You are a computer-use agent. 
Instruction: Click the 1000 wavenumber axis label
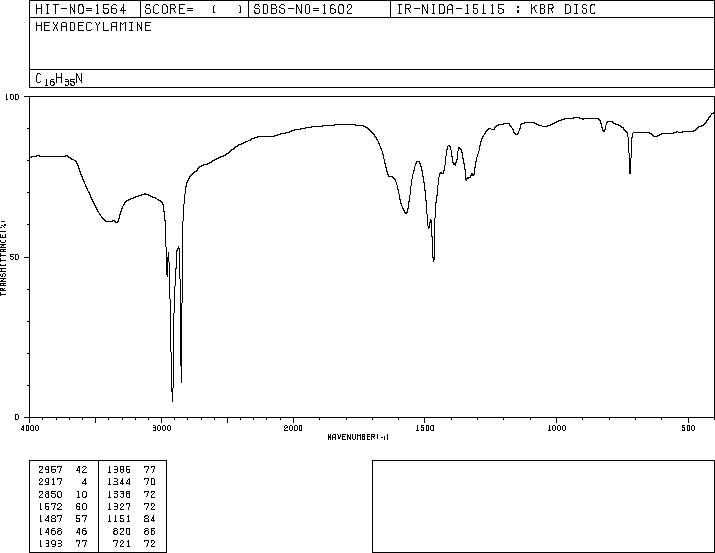pos(556,428)
